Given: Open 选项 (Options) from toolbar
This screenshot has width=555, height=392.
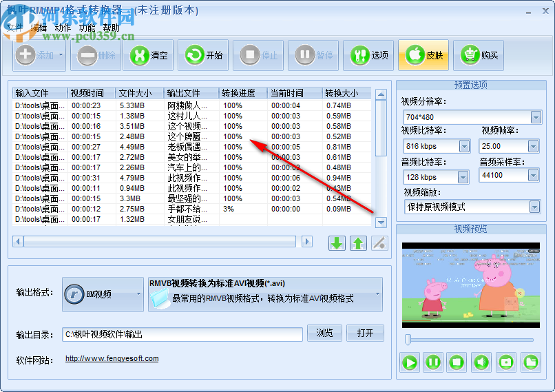Looking at the screenshot, I should click(368, 55).
